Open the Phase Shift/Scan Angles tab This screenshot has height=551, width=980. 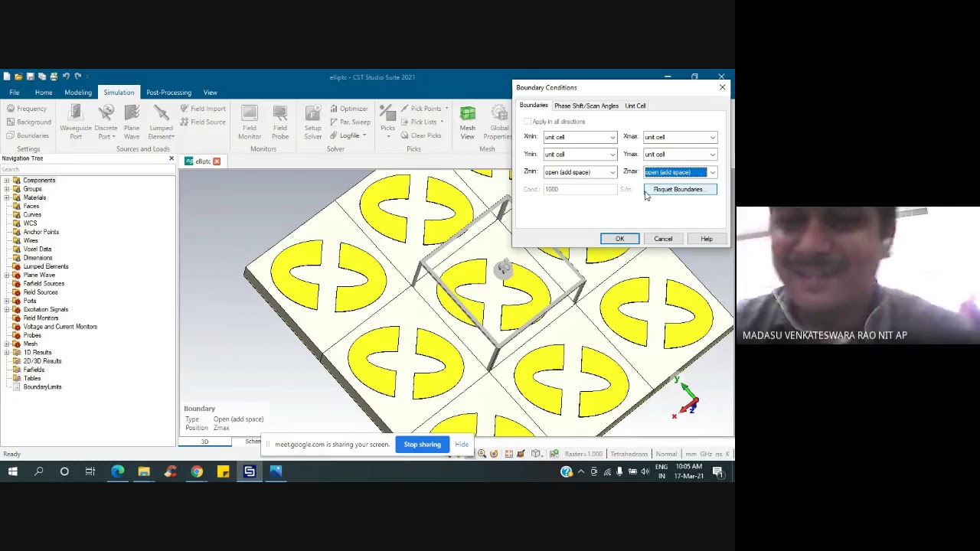tap(586, 106)
